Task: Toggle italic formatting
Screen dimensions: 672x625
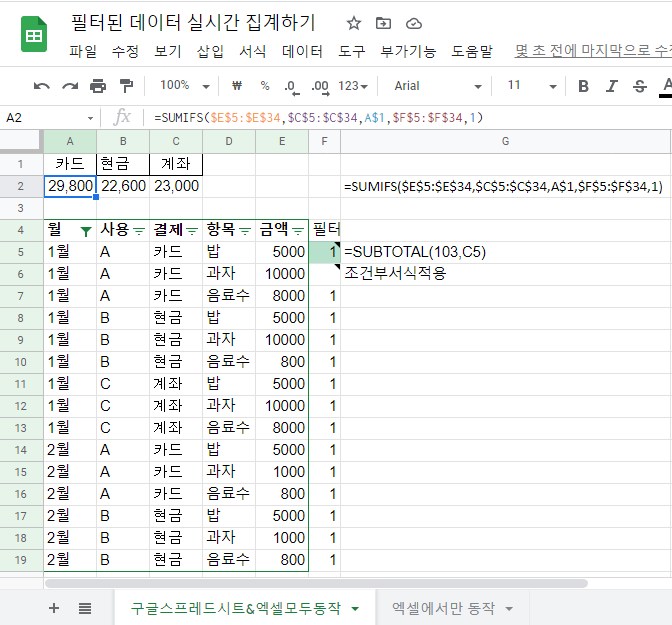Action: click(x=612, y=86)
